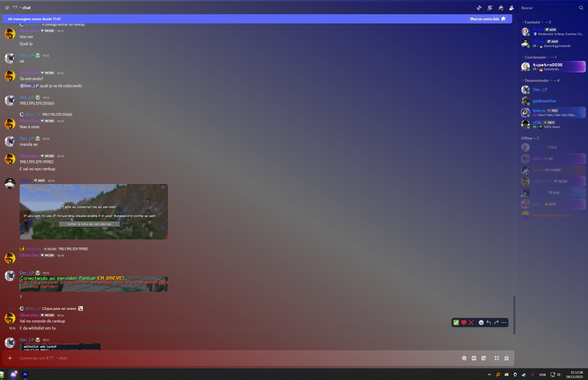Screen dimensions: 588x380
Task: Open the GIF picker
Action: 474,358
